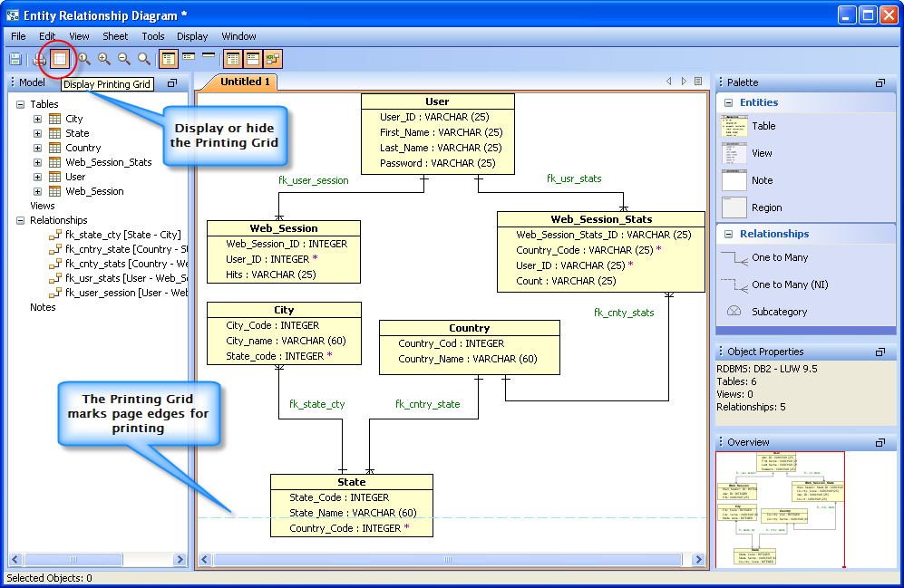The width and height of the screenshot is (904, 588).
Task: Toggle the title-only entity view button
Action: tap(209, 56)
